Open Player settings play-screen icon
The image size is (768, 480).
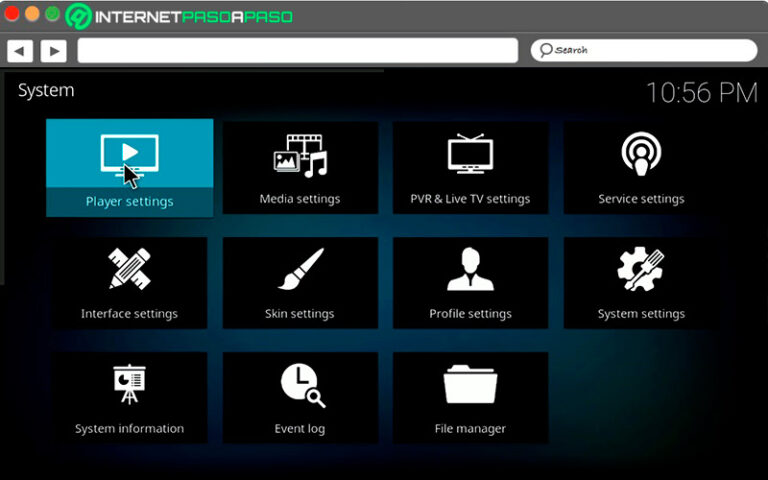pyautogui.click(x=129, y=155)
